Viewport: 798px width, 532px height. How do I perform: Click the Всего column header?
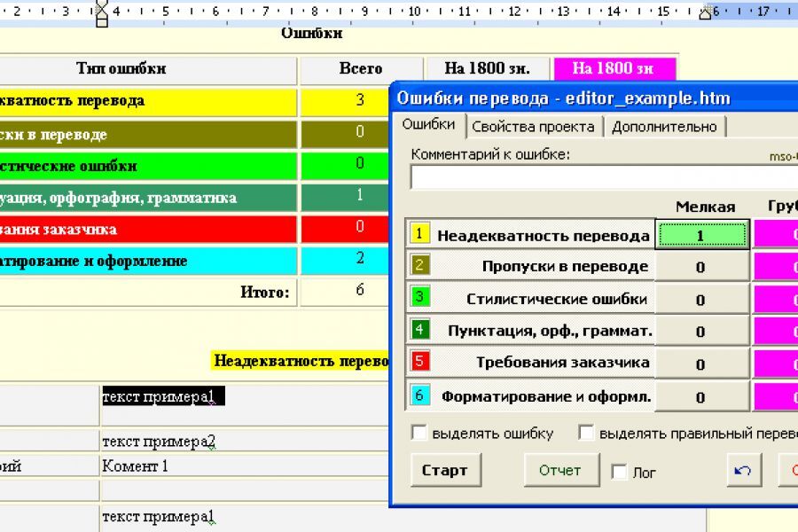[x=360, y=68]
